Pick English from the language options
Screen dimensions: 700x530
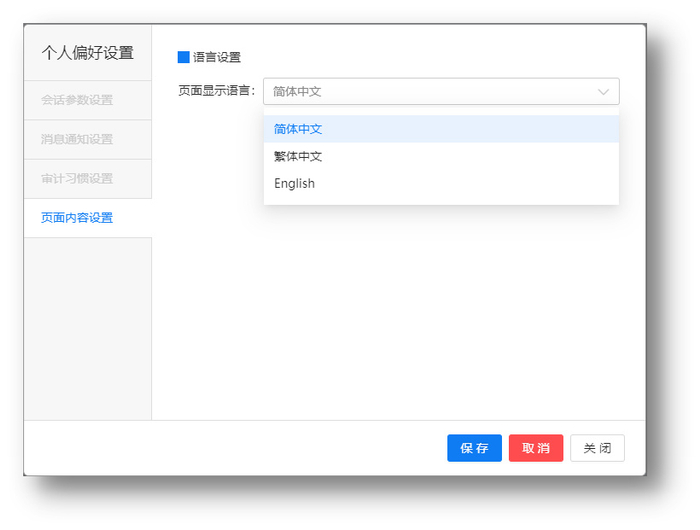(294, 183)
